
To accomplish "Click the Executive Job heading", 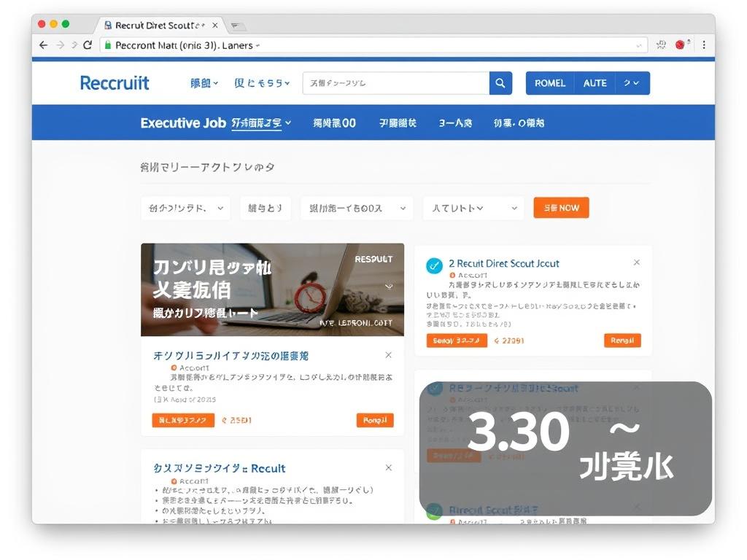I will (x=183, y=122).
